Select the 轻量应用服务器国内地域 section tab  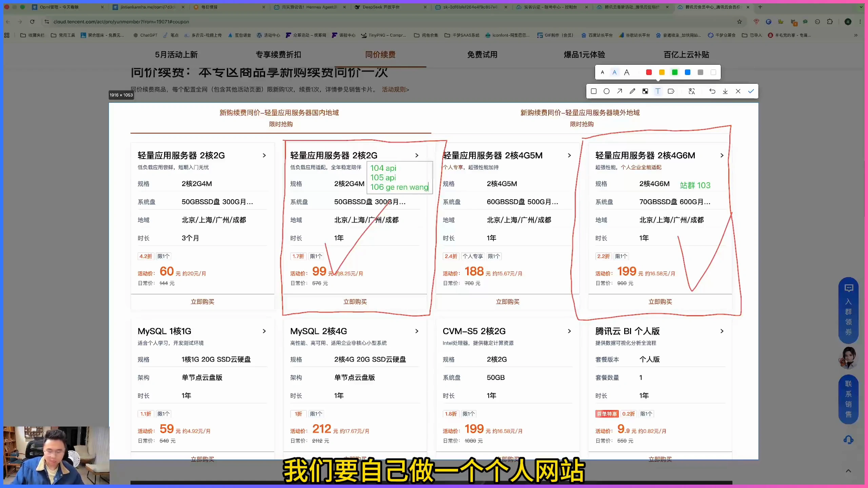click(x=281, y=118)
